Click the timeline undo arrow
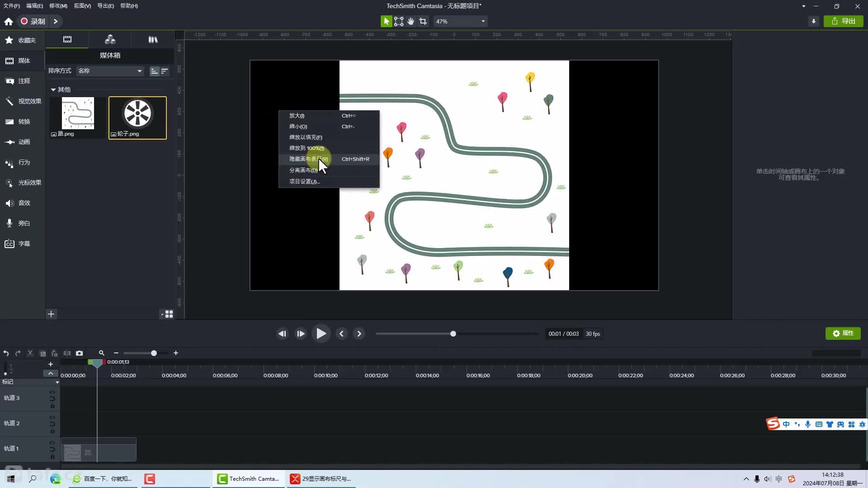 point(6,353)
